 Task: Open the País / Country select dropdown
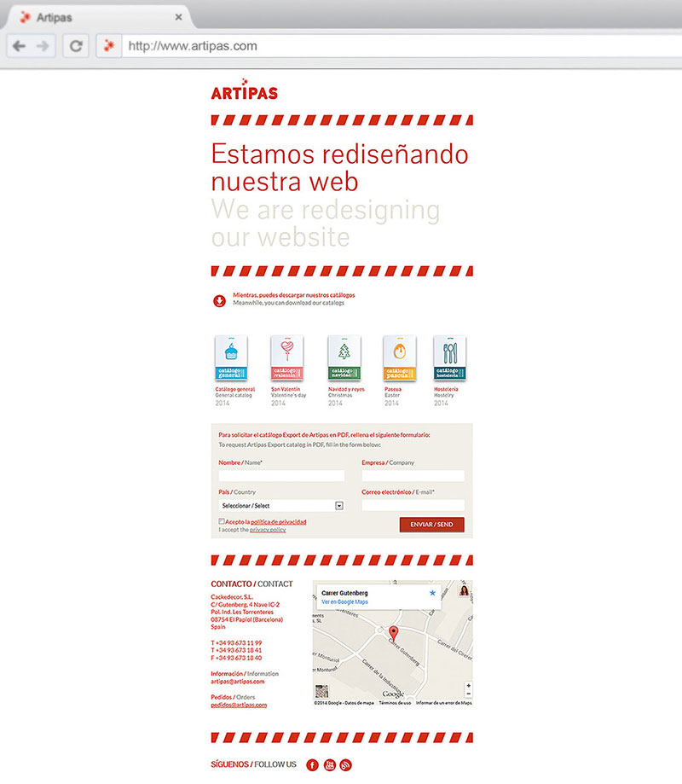point(280,505)
